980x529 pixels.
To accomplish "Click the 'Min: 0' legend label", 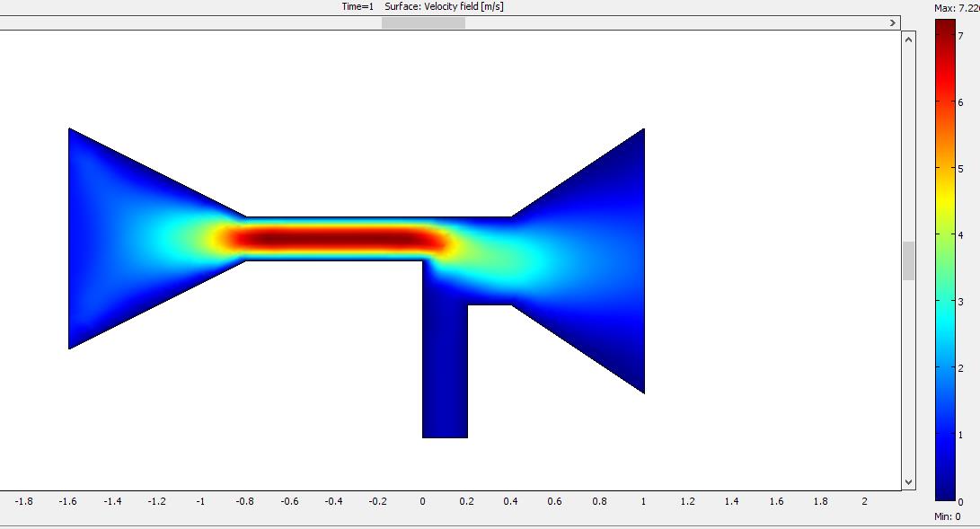I will pos(948,516).
